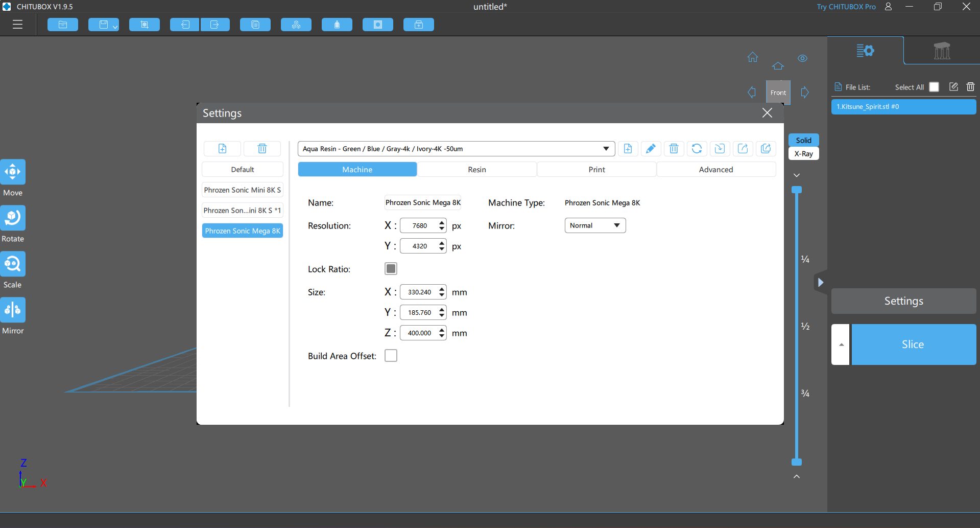This screenshot has width=980, height=528.
Task: Toggle the Select All checkbox in File List
Action: [x=934, y=87]
